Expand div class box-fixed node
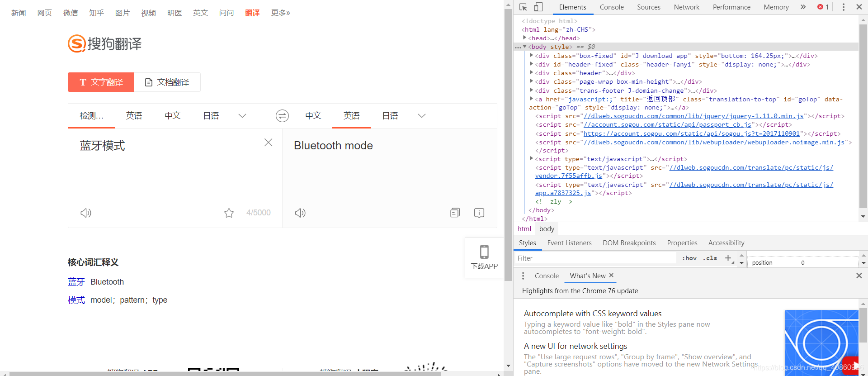Viewport: 868px width, 376px height. (x=531, y=56)
